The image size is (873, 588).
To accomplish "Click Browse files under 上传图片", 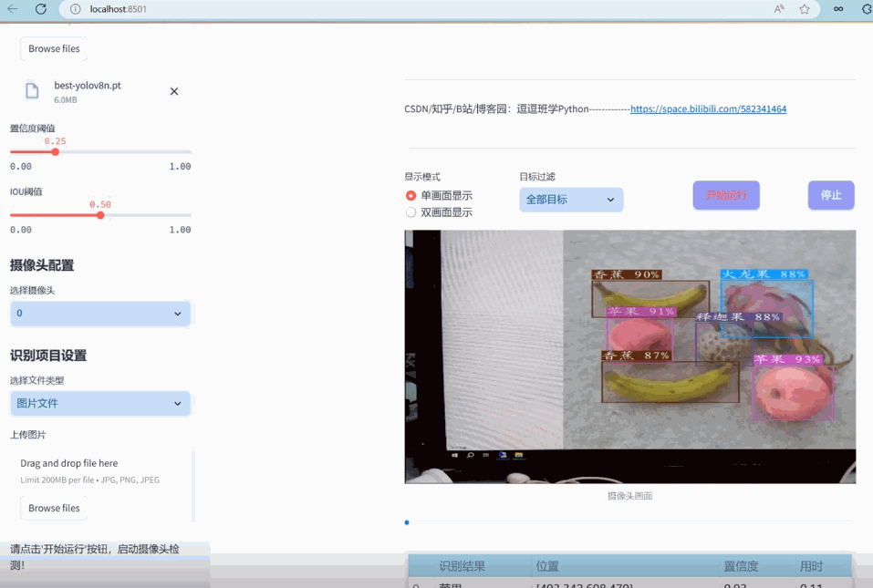I will coord(54,508).
